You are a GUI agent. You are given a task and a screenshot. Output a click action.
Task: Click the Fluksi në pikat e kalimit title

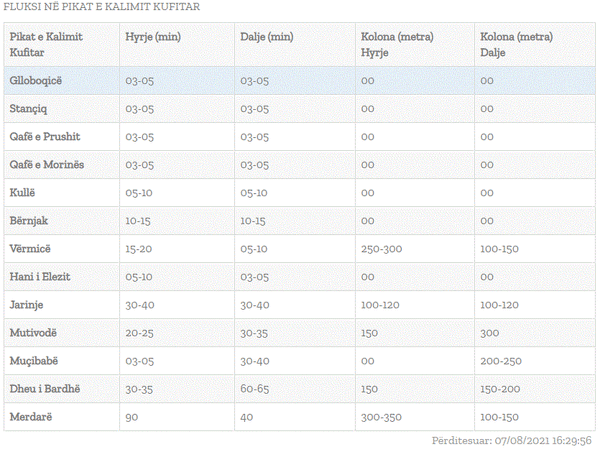click(101, 7)
